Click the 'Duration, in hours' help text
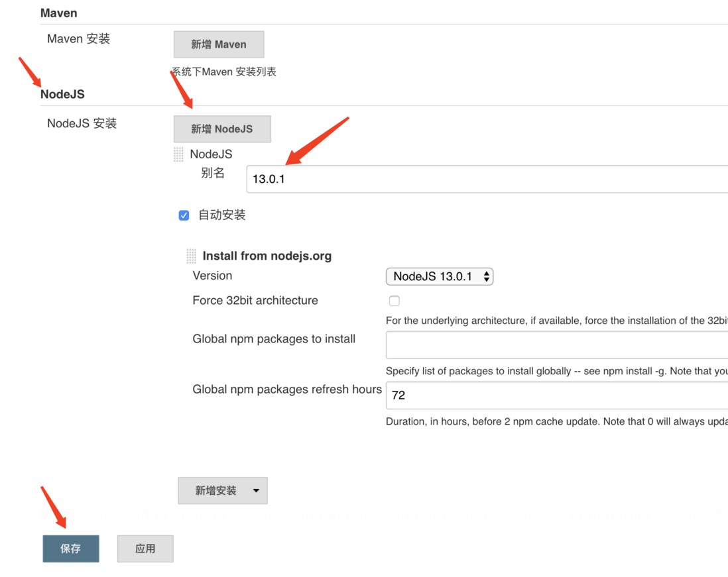 pos(557,421)
